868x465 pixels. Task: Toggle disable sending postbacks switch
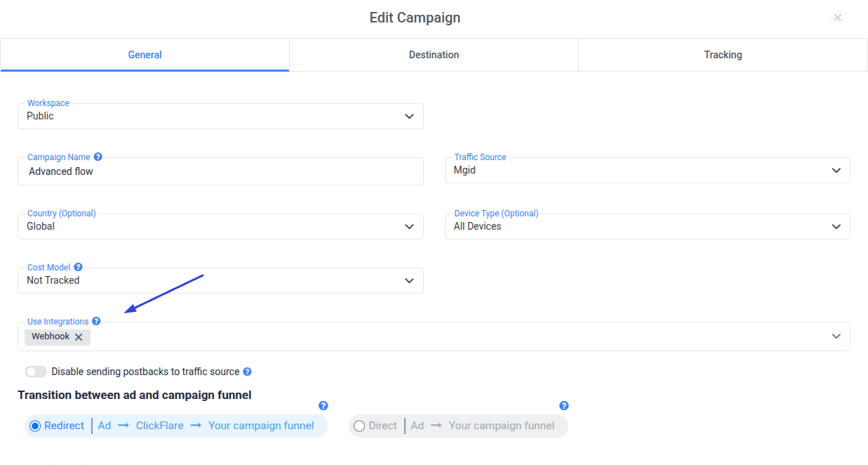point(36,372)
